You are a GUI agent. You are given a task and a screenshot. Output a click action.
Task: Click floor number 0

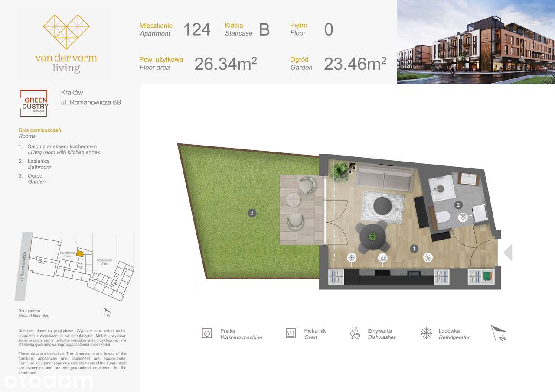click(x=329, y=29)
